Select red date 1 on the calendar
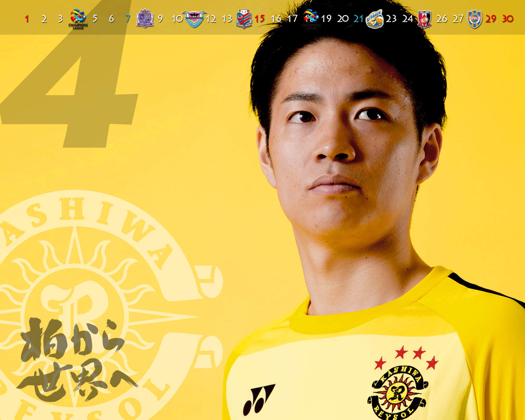The image size is (525, 420). [27, 19]
